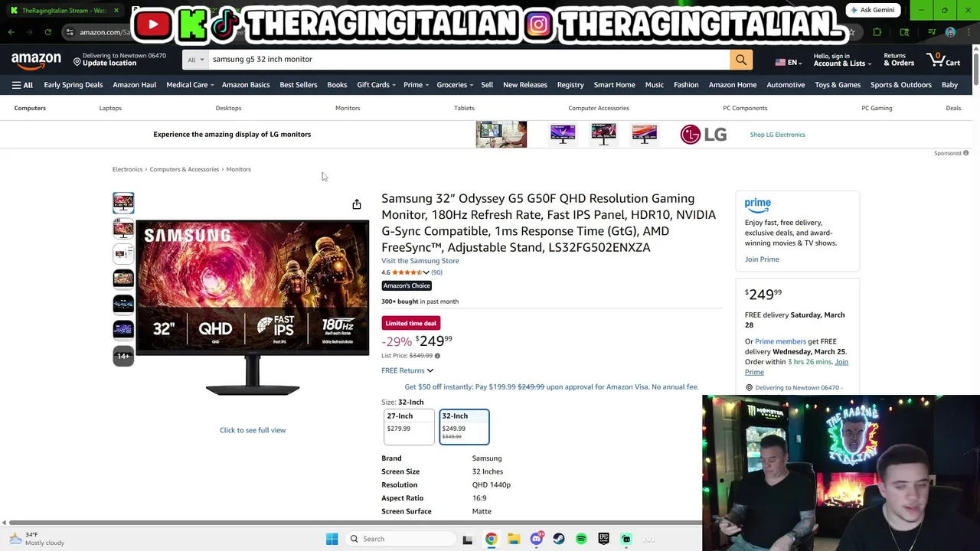Click the orange search magnifier button
Screen dimensions: 980x551
740,60
